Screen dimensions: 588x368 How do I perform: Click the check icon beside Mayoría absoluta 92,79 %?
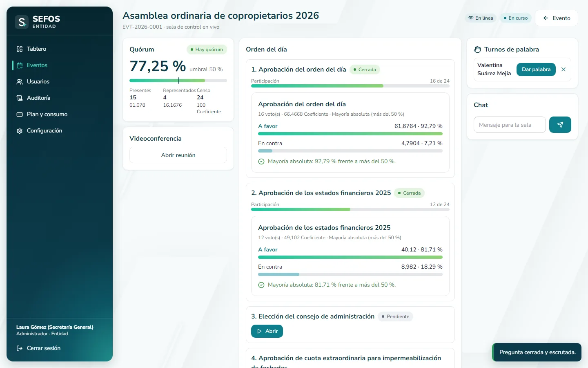pyautogui.click(x=261, y=162)
